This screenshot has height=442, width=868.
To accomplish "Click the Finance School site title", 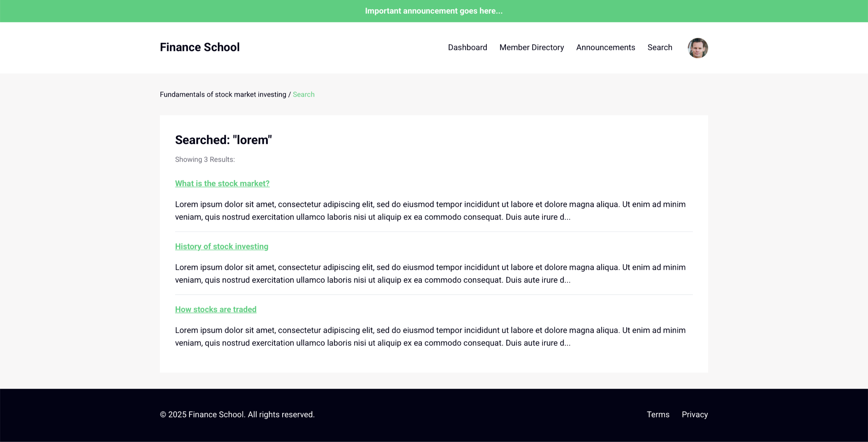I will [x=200, y=47].
